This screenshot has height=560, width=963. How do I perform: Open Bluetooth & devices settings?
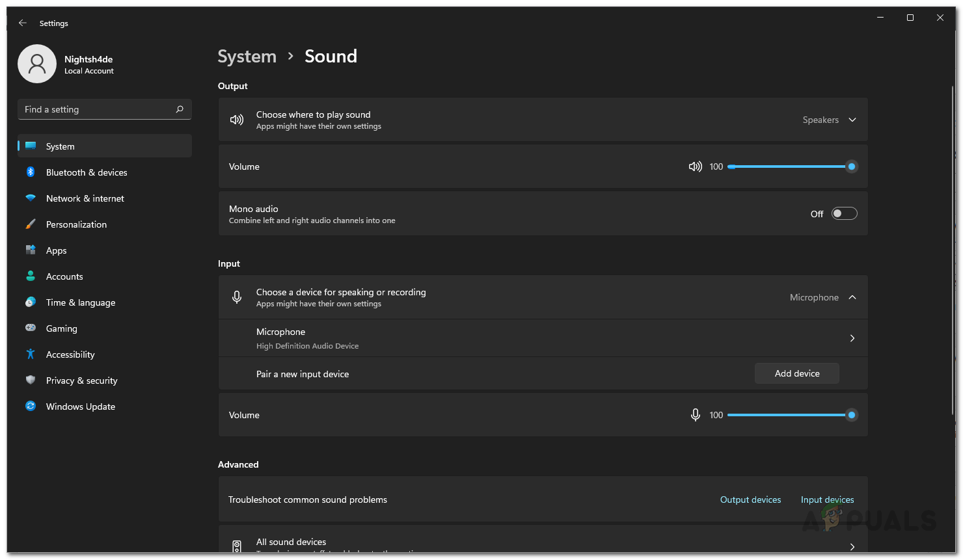click(x=87, y=172)
